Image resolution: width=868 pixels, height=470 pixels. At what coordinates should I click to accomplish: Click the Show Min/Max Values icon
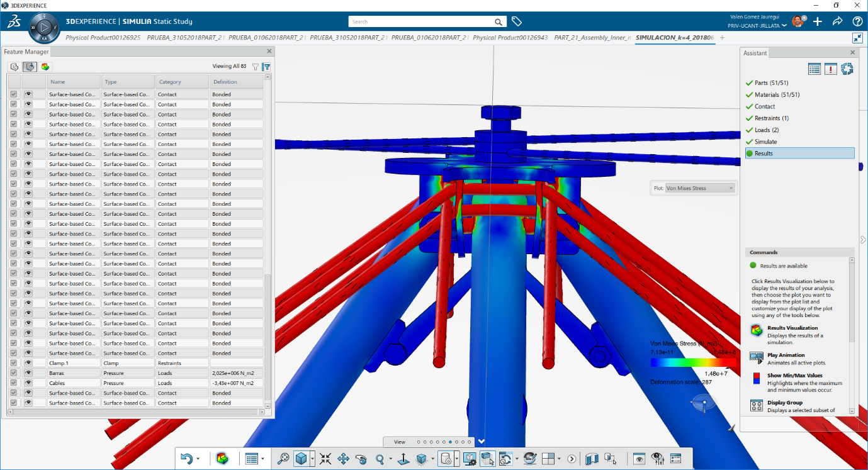[x=757, y=378]
